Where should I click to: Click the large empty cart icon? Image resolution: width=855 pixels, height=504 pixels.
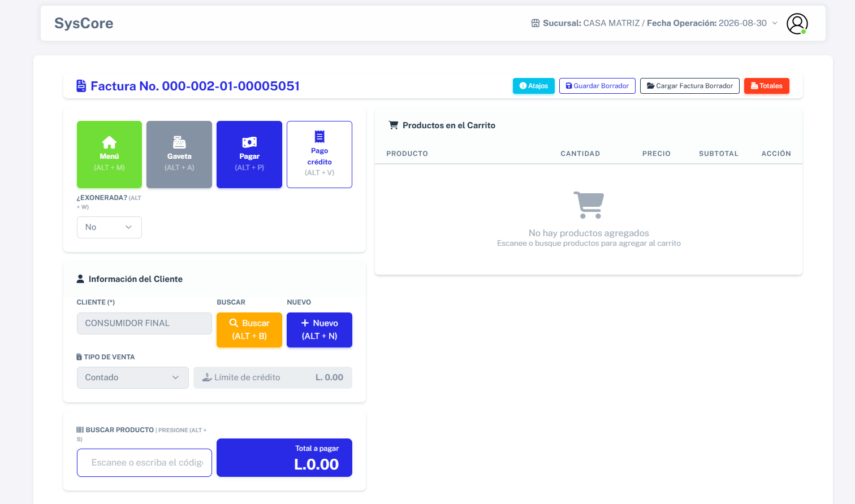point(589,205)
